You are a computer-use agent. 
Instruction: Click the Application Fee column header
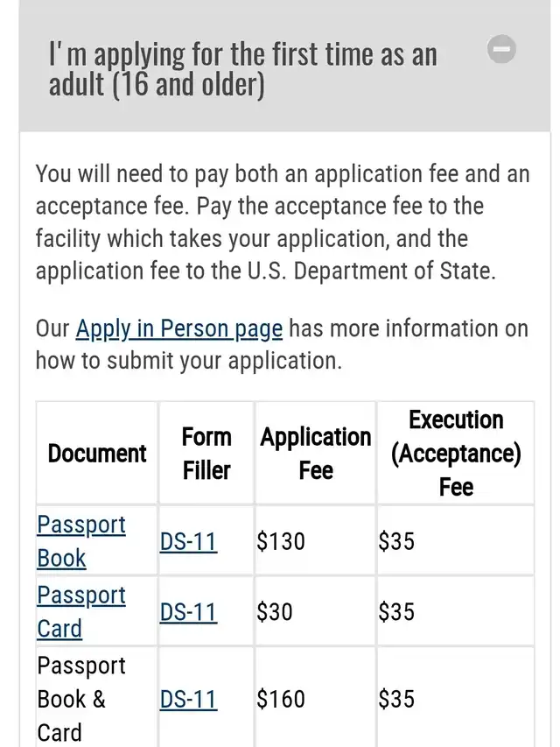(315, 453)
